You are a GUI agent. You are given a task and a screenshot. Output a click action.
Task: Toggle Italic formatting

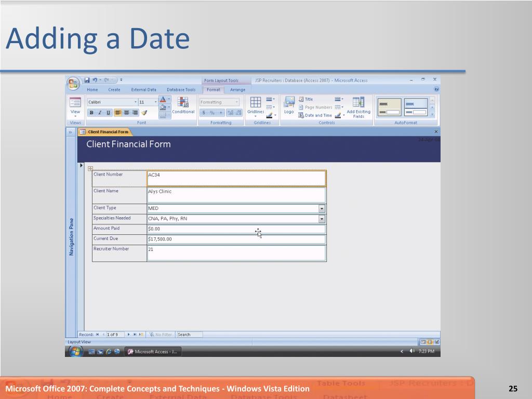(x=100, y=113)
